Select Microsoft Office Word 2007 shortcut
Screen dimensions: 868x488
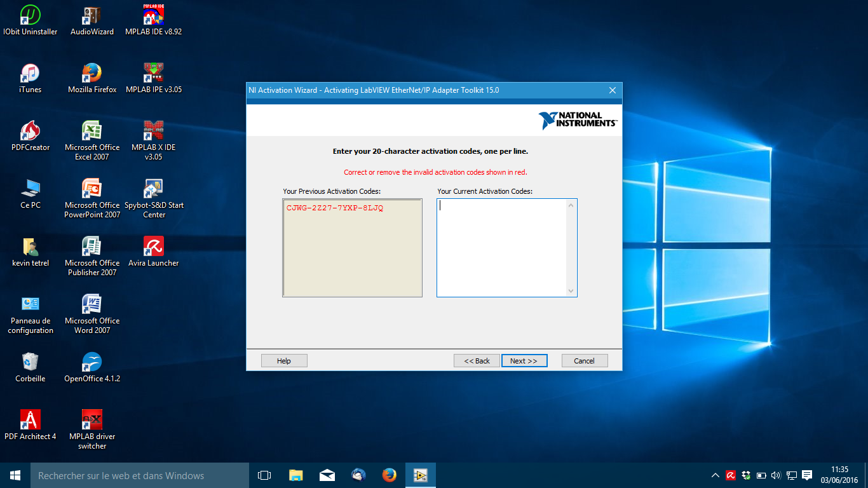coord(92,314)
